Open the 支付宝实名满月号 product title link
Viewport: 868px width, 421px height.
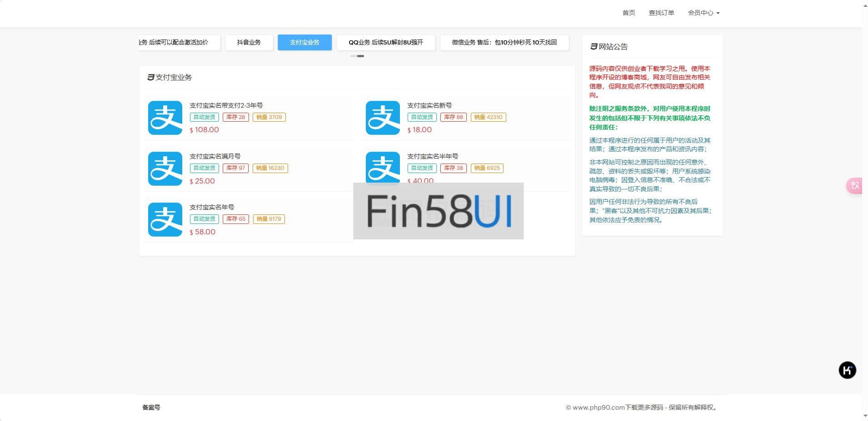215,156
